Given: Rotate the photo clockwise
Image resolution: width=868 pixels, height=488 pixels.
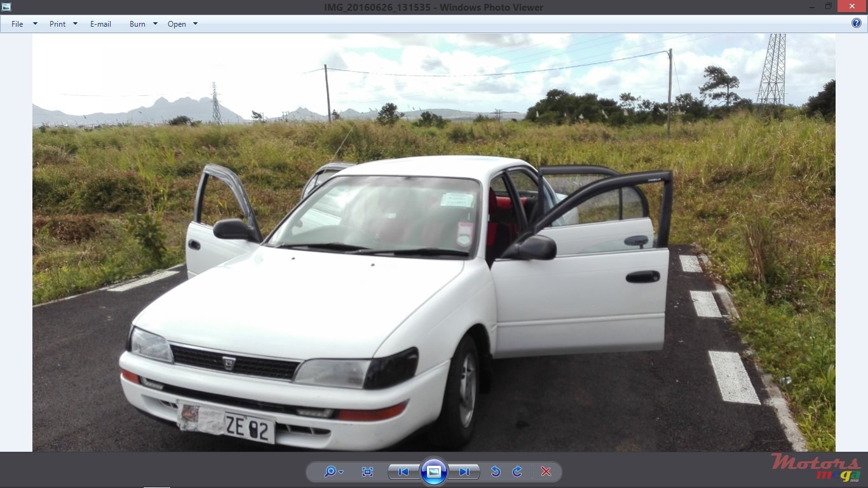Looking at the screenshot, I should coord(516,471).
